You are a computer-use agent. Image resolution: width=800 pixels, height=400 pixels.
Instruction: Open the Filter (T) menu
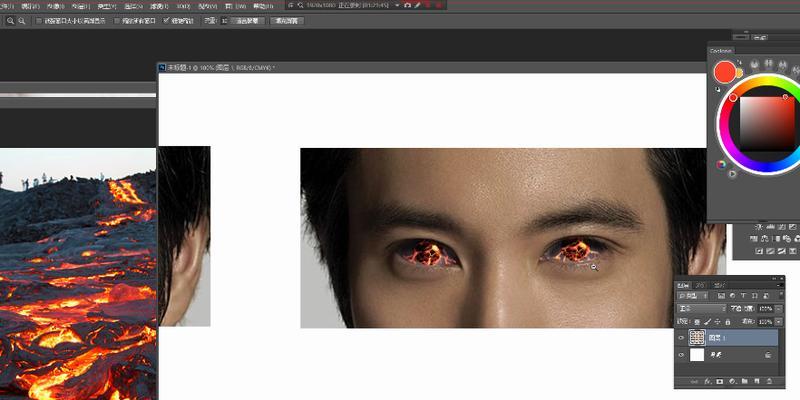coord(159,6)
